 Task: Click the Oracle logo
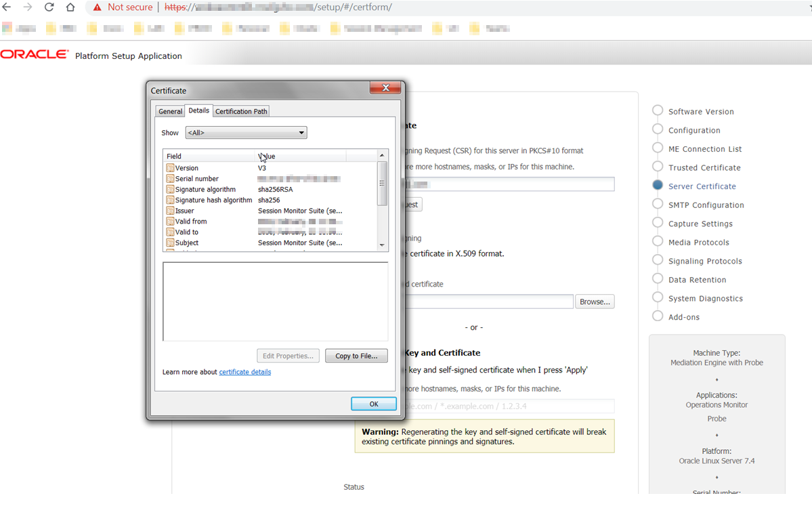pyautogui.click(x=34, y=54)
